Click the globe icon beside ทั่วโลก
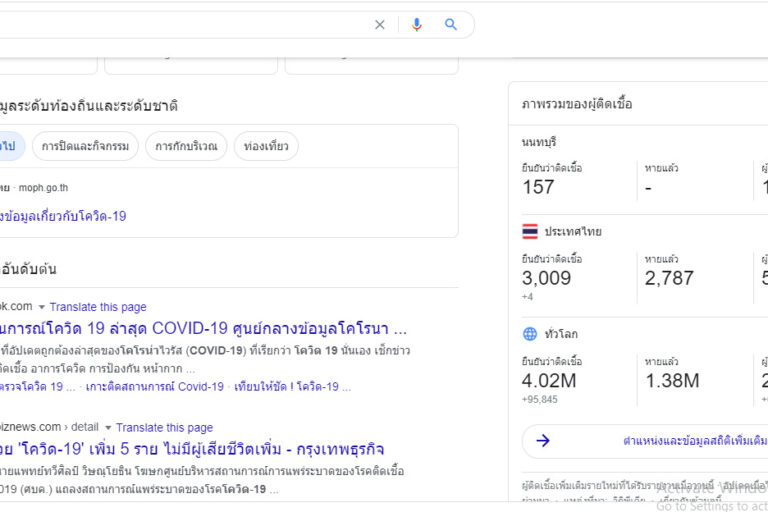768x512 pixels. point(530,334)
